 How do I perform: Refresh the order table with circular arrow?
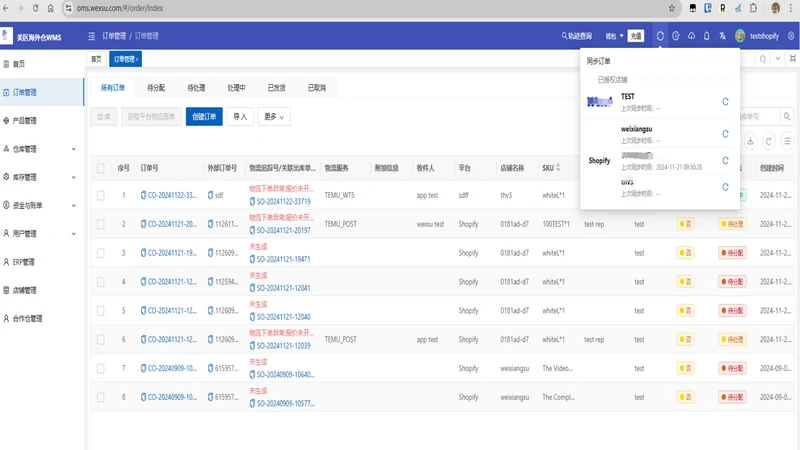768,141
